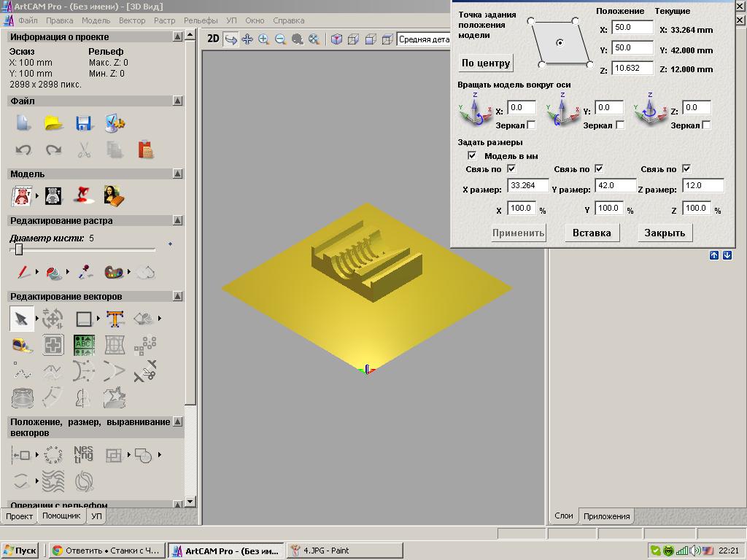
Task: Click the New file icon
Action: tap(23, 123)
